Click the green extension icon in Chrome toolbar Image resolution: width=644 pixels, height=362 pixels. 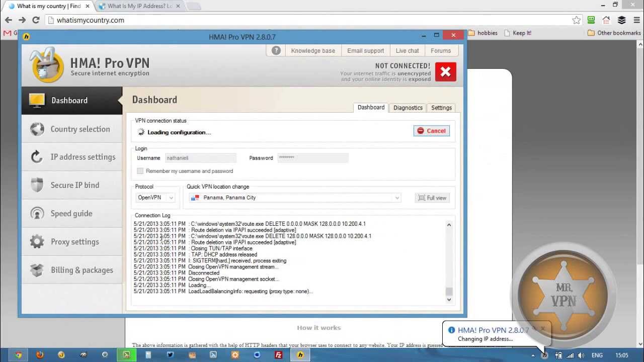(x=591, y=20)
